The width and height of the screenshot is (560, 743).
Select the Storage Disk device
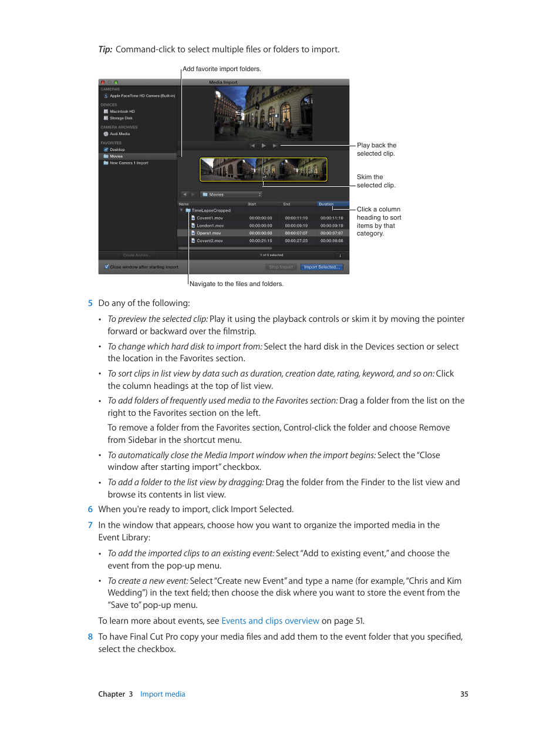click(x=121, y=118)
